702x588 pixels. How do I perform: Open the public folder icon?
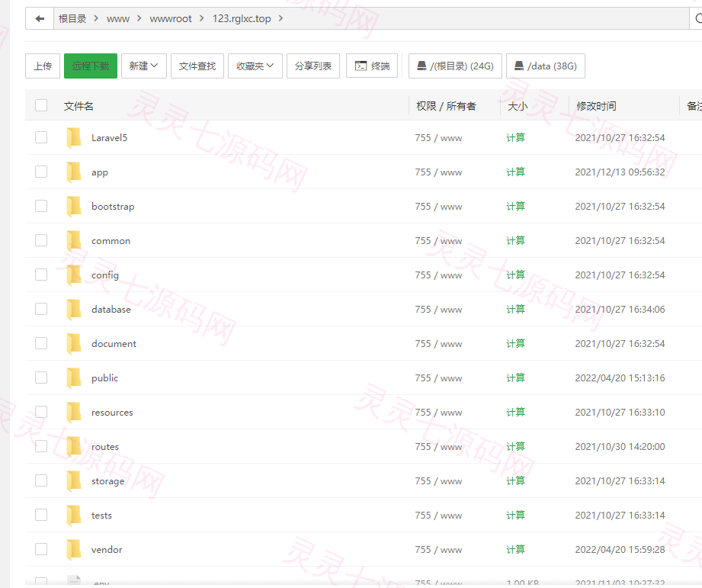click(74, 378)
